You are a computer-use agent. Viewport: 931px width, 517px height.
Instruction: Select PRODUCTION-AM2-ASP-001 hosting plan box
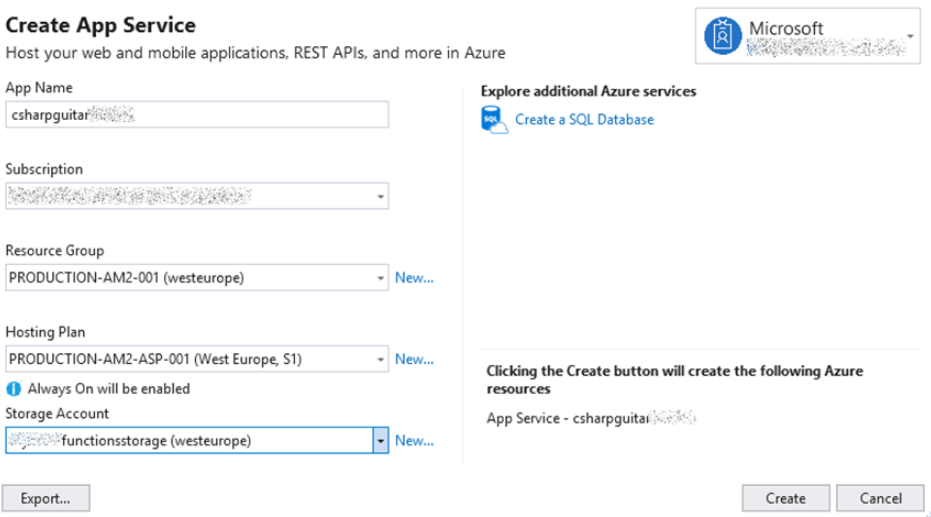[x=197, y=359]
